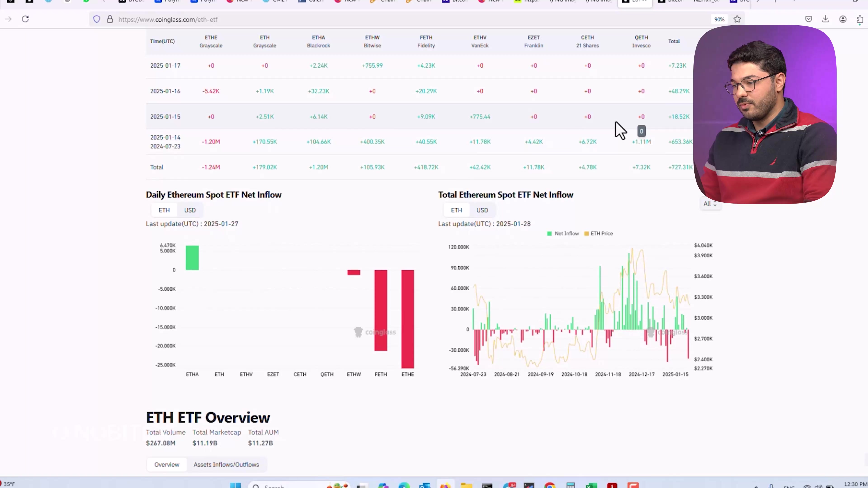The width and height of the screenshot is (868, 488).
Task: Click the Total Ethereum Spot ETF Net Inflow heading
Action: click(505, 195)
